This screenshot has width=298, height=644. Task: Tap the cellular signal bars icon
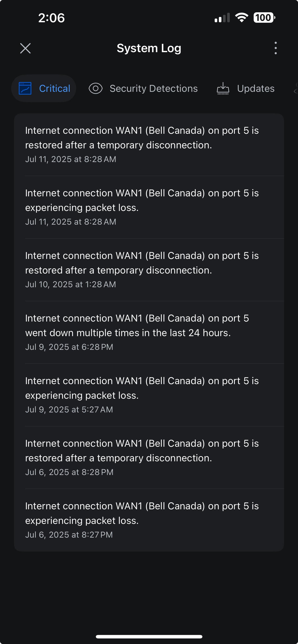pyautogui.click(x=222, y=18)
